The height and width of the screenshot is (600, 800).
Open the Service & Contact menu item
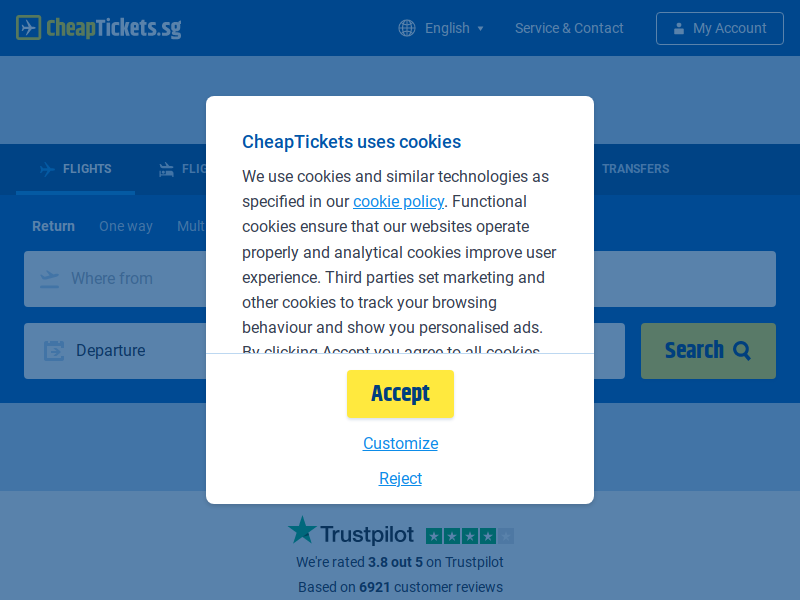point(569,28)
